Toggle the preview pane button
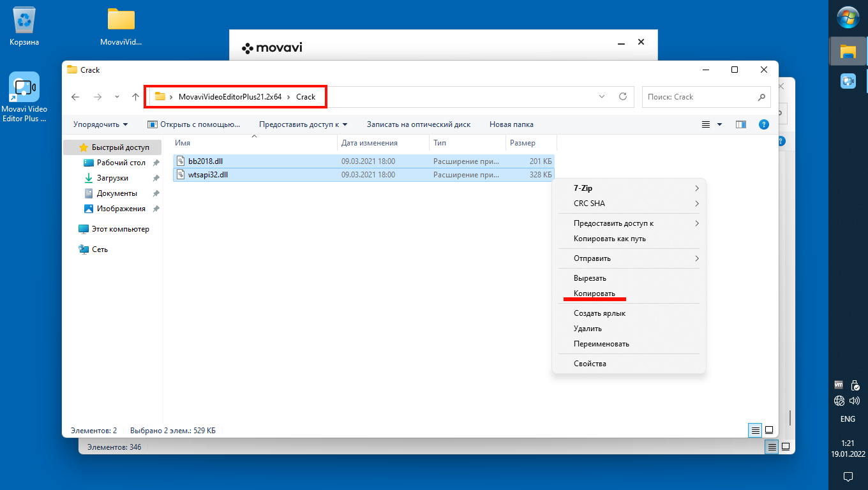The width and height of the screenshot is (868, 490). 741,124
